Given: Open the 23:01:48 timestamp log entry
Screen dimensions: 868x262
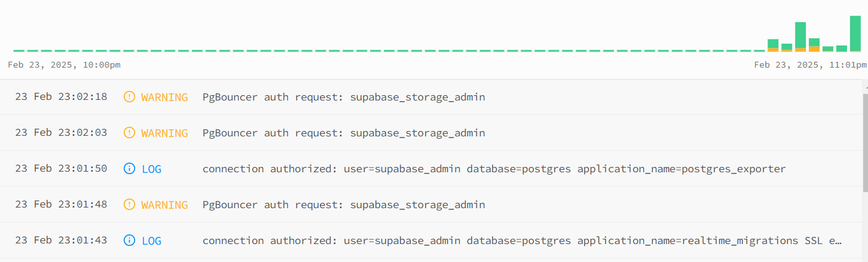Looking at the screenshot, I should click(61, 205).
